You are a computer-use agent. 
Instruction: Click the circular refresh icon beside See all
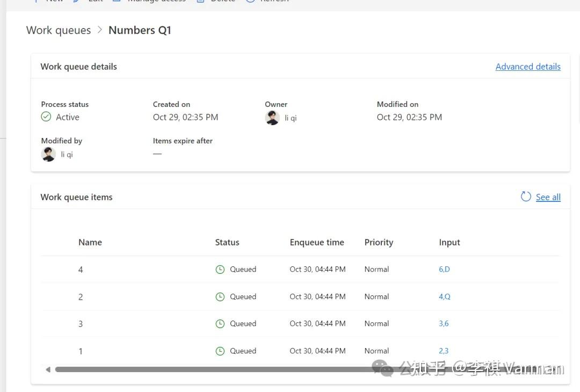(525, 197)
